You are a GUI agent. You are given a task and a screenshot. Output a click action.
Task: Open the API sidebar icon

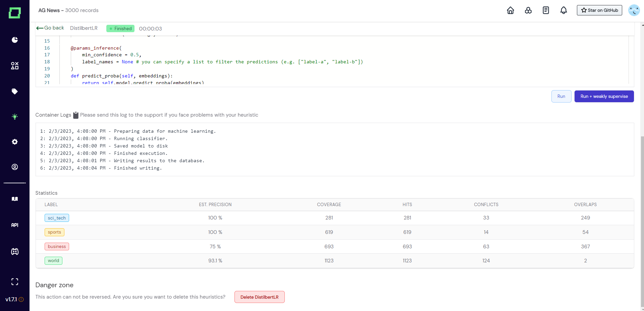[x=15, y=225]
